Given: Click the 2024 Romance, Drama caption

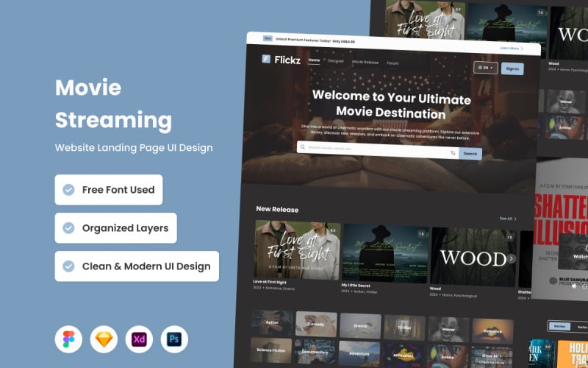Looking at the screenshot, I should tap(273, 288).
